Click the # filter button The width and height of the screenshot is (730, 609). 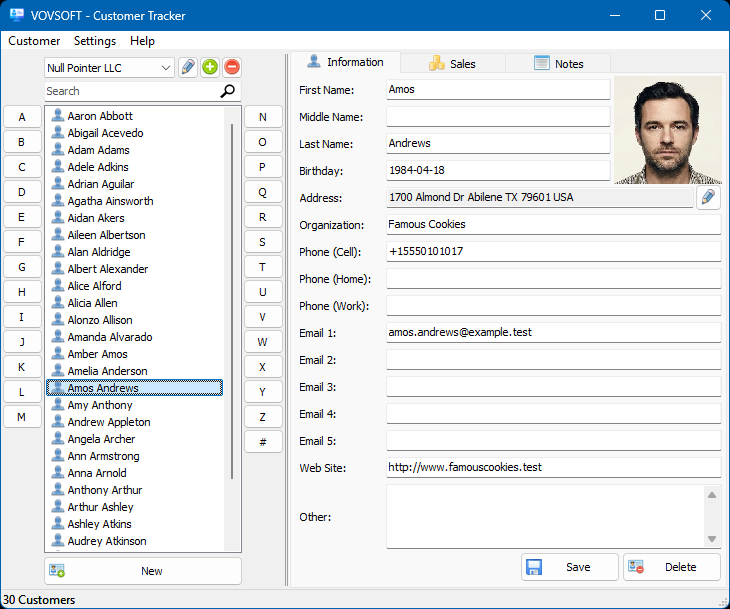coord(263,442)
